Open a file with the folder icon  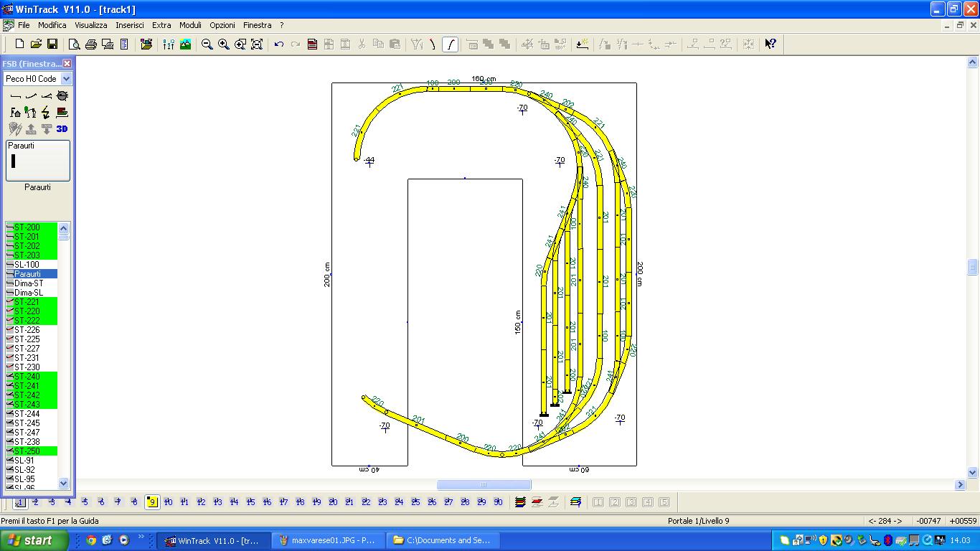tap(36, 44)
